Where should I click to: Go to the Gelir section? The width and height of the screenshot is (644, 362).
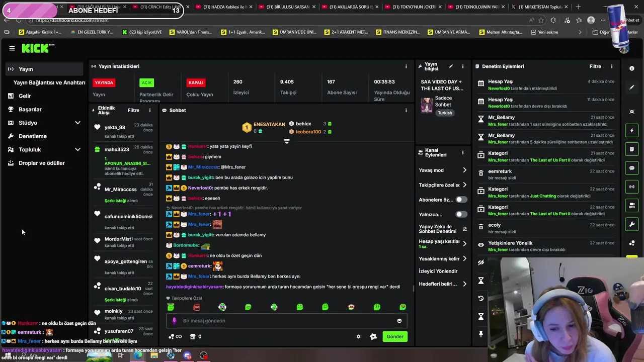coord(25,96)
